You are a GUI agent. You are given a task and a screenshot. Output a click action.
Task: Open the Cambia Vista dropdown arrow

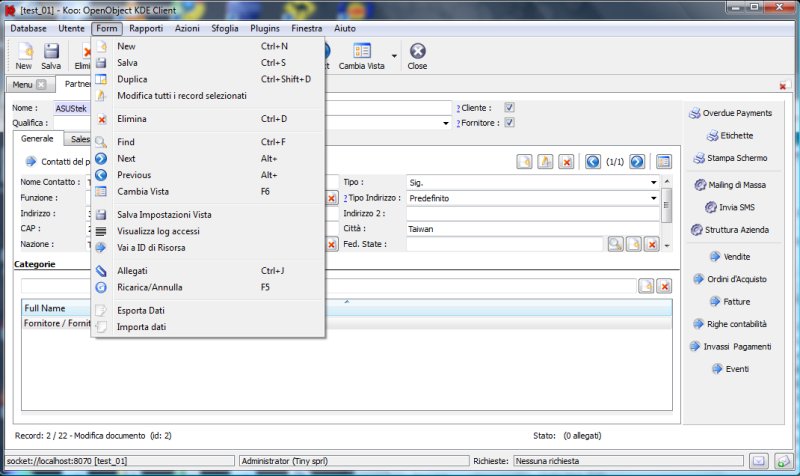click(x=394, y=55)
